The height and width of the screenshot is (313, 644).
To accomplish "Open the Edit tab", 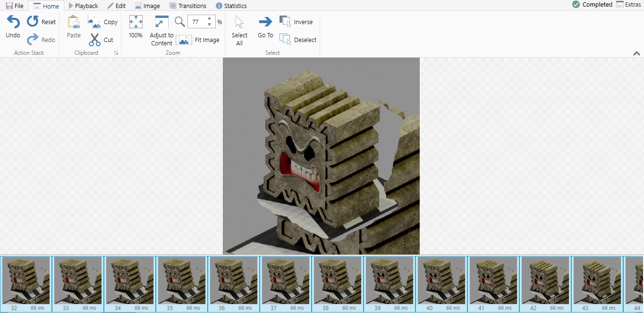I will 116,6.
